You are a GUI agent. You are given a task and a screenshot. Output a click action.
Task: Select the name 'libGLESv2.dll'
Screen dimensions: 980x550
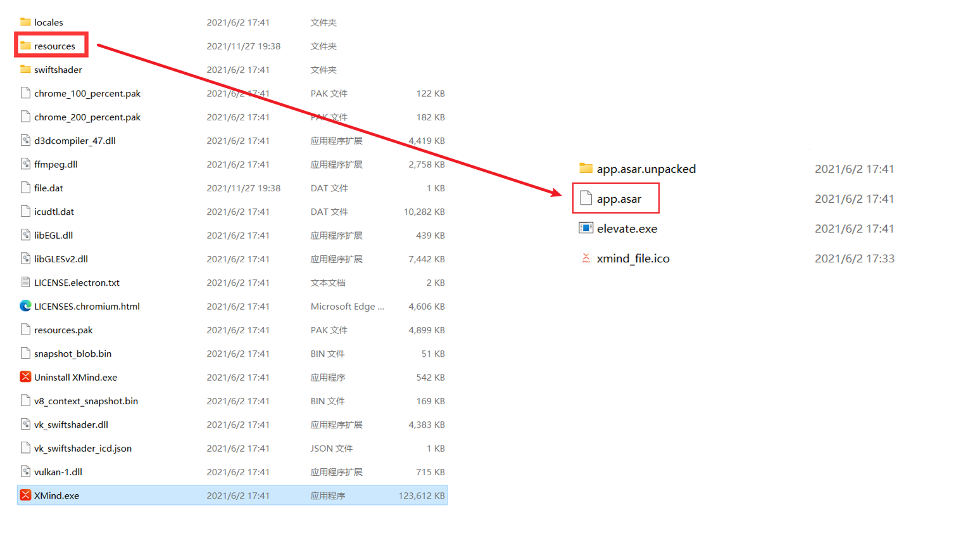(61, 259)
